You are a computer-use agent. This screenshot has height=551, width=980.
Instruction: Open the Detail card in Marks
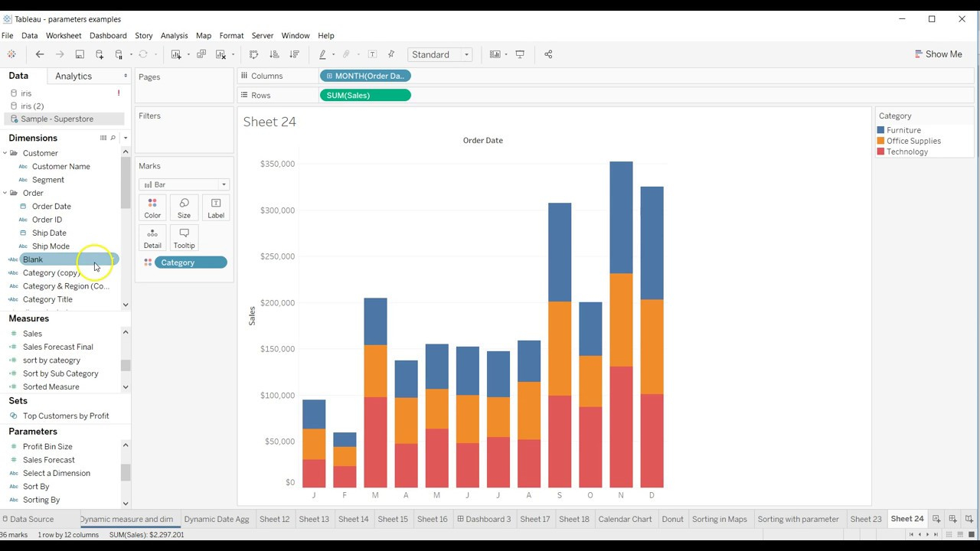click(x=152, y=238)
